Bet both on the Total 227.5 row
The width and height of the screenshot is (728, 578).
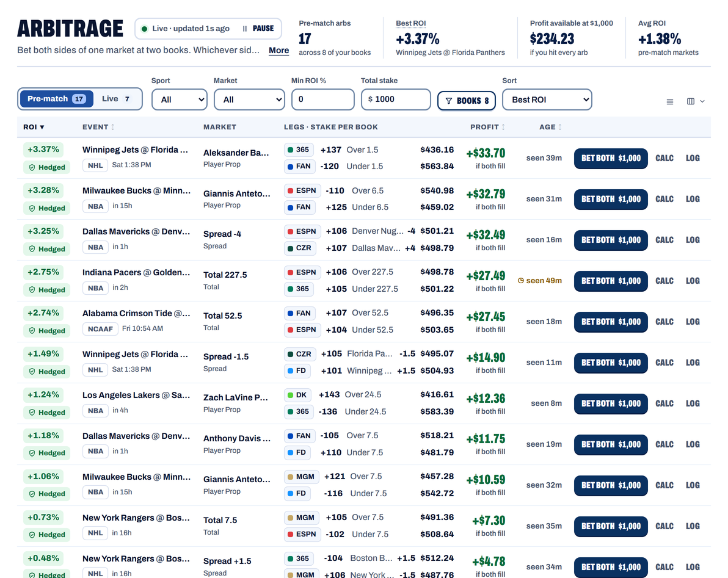(611, 281)
